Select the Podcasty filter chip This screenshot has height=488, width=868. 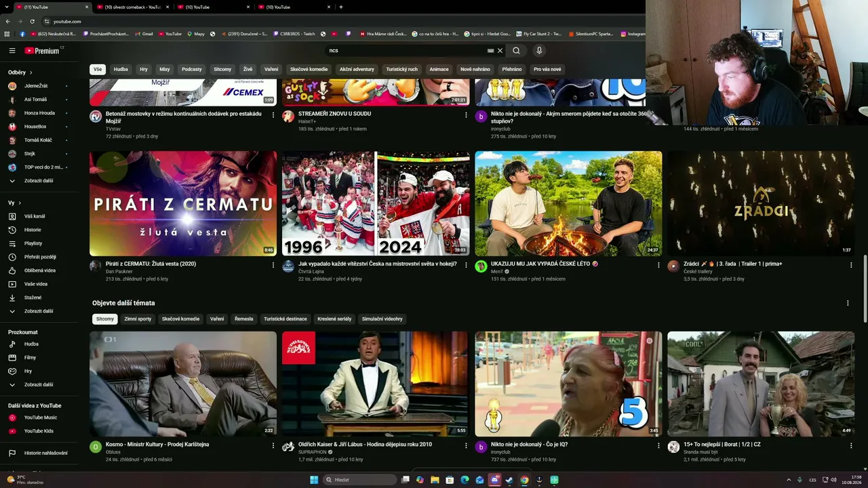[x=192, y=69]
